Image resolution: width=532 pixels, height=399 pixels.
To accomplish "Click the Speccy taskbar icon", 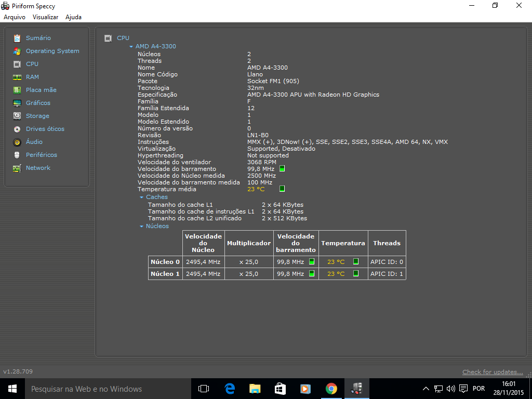I will pos(357,389).
